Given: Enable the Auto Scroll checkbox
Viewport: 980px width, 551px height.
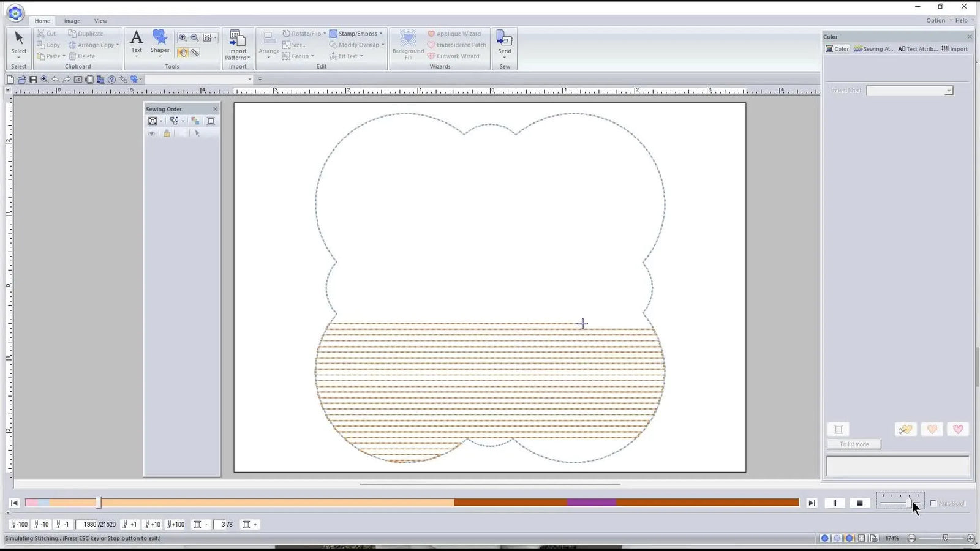Looking at the screenshot, I should (x=933, y=503).
